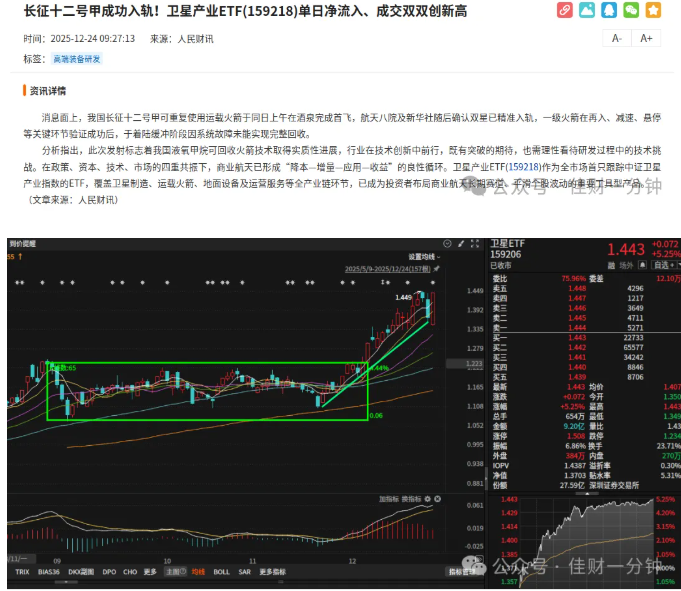This screenshot has height=591, width=681.
Task: Select the CHO indicator tab
Action: [130, 571]
